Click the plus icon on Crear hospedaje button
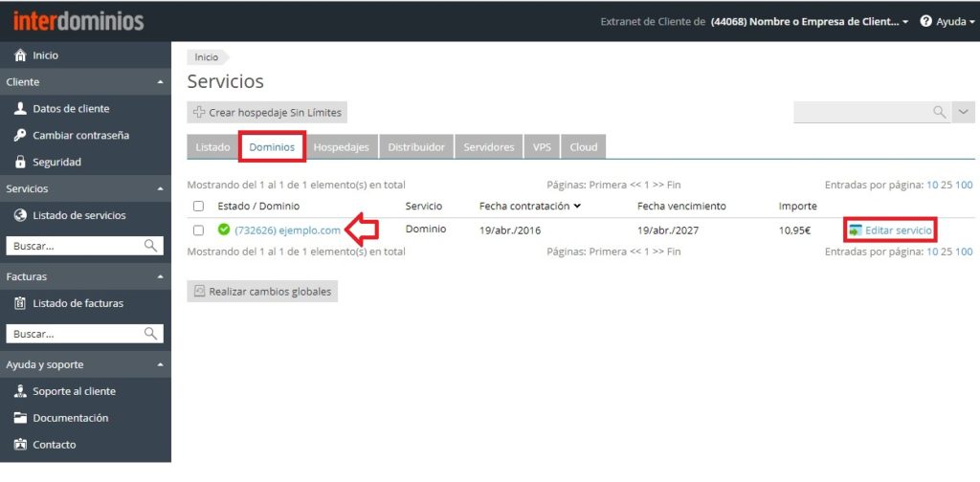 [199, 113]
